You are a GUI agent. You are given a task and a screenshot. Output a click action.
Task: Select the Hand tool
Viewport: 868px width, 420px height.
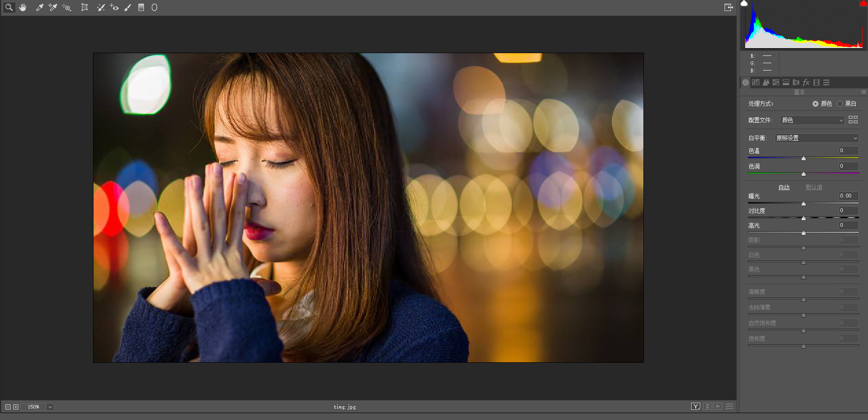coord(22,7)
